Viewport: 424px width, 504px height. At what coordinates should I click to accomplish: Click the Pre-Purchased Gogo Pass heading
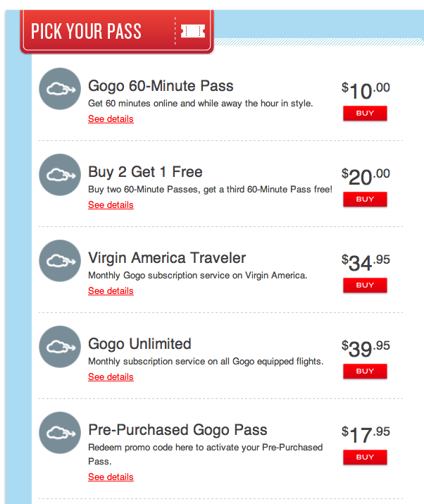177,430
